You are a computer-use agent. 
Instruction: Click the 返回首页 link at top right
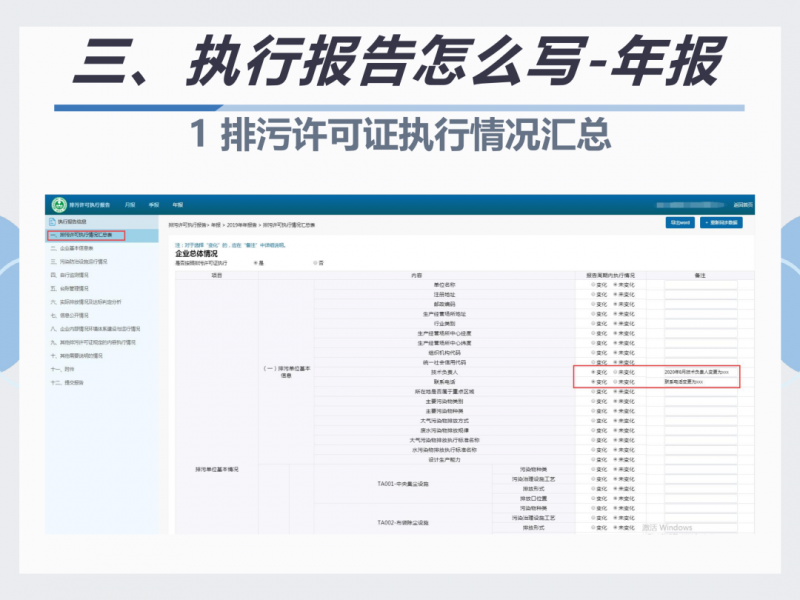(x=743, y=205)
